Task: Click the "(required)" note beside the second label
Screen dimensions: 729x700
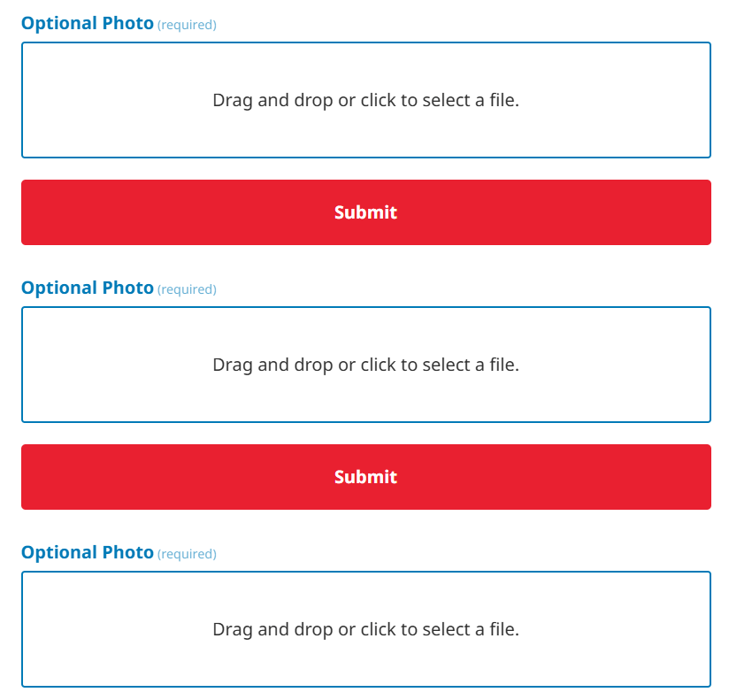Action: tap(187, 289)
